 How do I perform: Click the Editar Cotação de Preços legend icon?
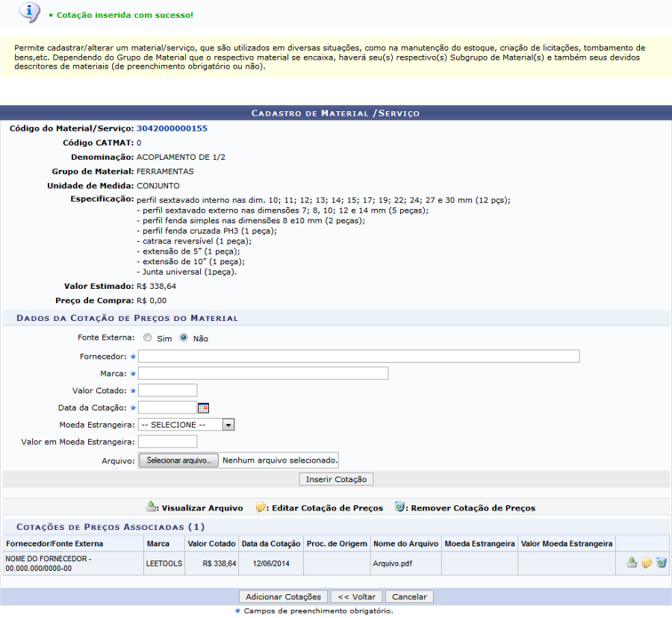pos(261,508)
